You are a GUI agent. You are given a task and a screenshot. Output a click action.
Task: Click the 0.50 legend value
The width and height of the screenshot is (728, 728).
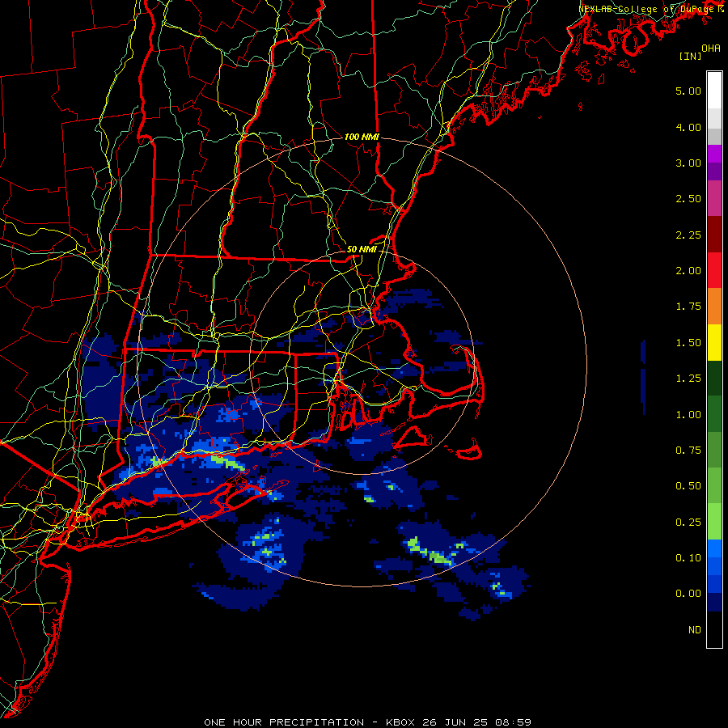pos(688,486)
